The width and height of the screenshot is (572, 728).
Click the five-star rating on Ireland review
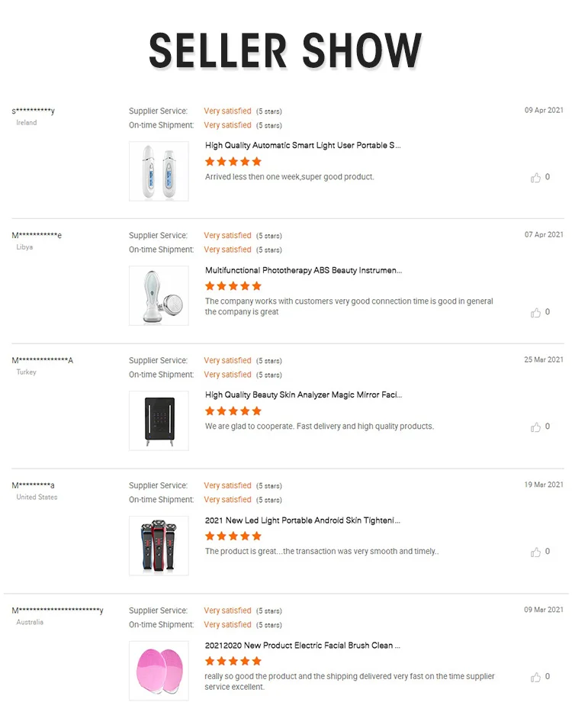pyautogui.click(x=233, y=162)
